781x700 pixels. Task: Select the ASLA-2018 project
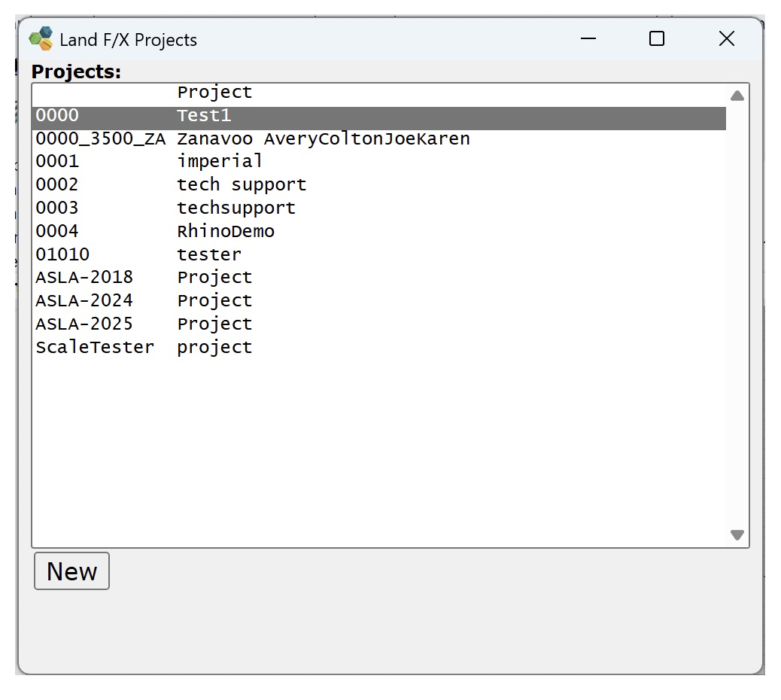[226, 277]
